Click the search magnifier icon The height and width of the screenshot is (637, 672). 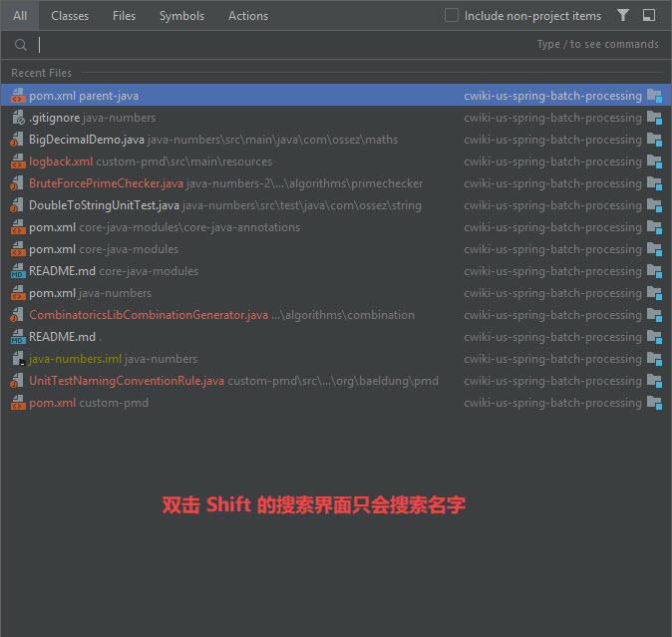pyautogui.click(x=21, y=45)
